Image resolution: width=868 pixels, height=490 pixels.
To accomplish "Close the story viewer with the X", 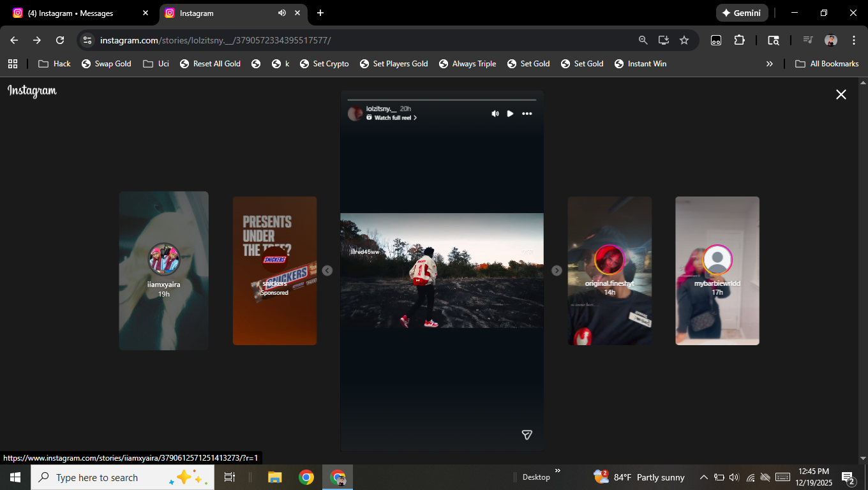I will [x=841, y=94].
